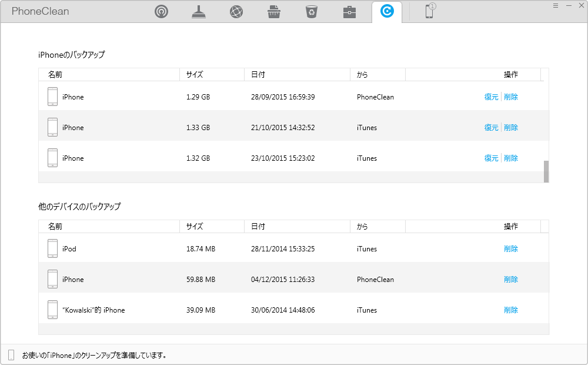Click the iPhone backups list scrollbar thumb

click(546, 172)
